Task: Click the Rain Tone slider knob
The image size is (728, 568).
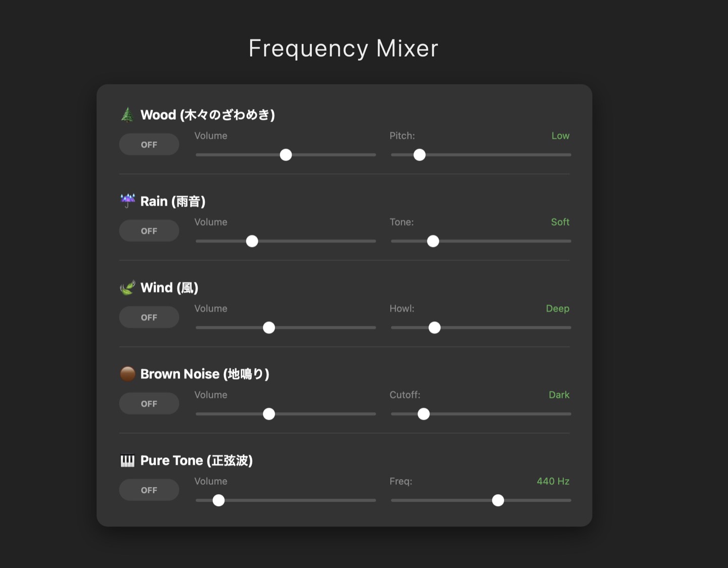Action: [x=433, y=241]
